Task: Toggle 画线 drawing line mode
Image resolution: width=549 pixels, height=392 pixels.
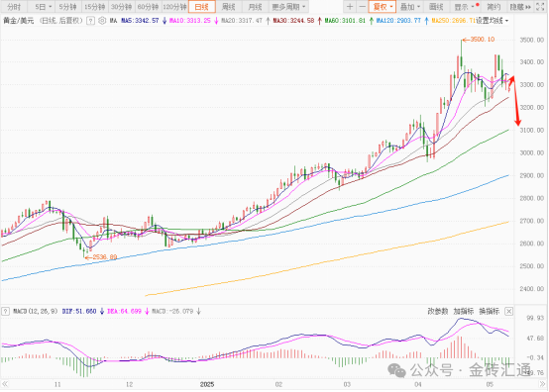Action: coord(436,7)
